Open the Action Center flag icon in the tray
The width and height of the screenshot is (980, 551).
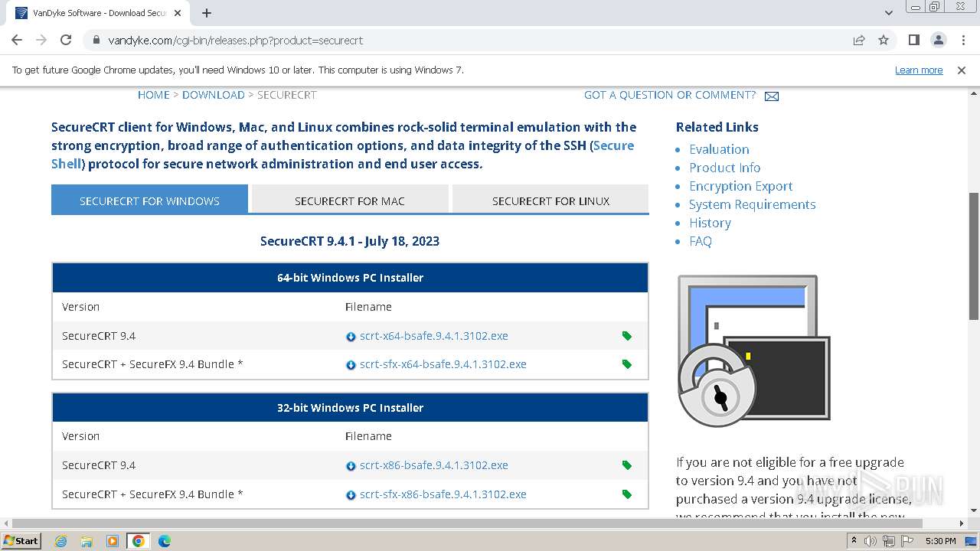pyautogui.click(x=907, y=541)
